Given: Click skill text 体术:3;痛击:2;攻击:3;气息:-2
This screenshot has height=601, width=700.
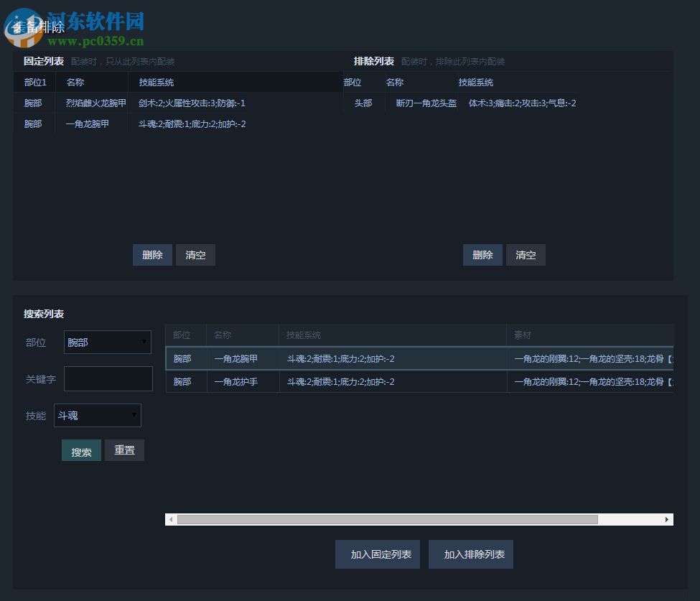Looking at the screenshot, I should tap(523, 103).
